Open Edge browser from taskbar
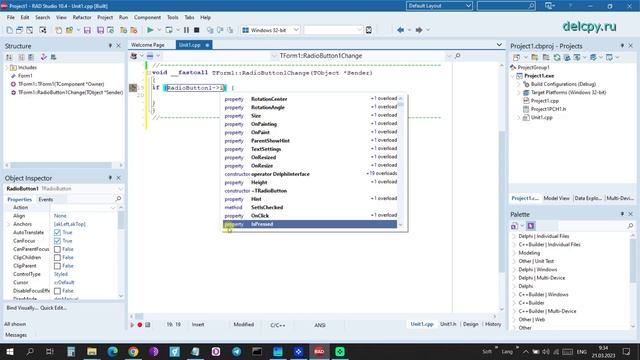This screenshot has width=640, height=360. 113,351
